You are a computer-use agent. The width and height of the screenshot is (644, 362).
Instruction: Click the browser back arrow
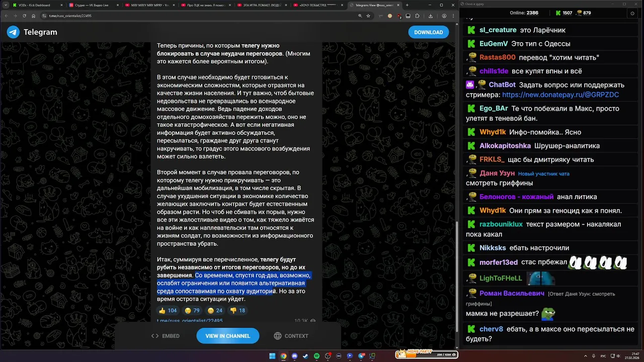pos(6,16)
